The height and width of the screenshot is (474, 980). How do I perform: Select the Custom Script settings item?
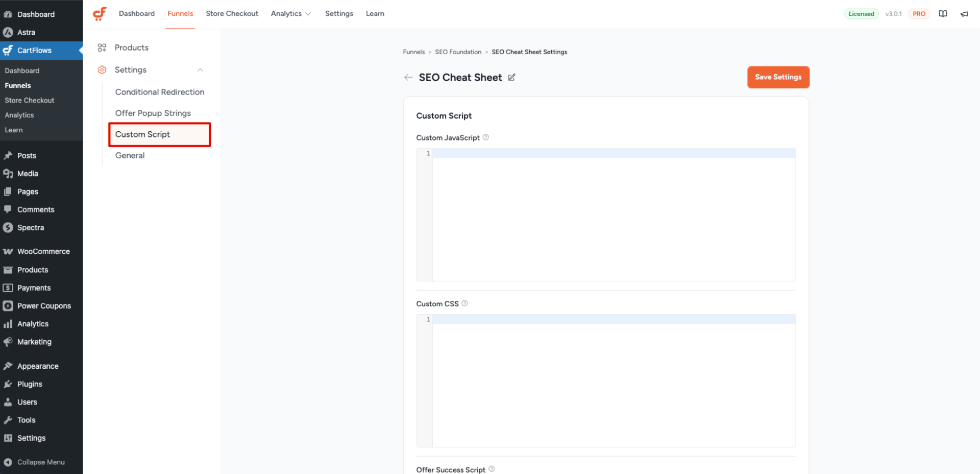click(x=160, y=134)
